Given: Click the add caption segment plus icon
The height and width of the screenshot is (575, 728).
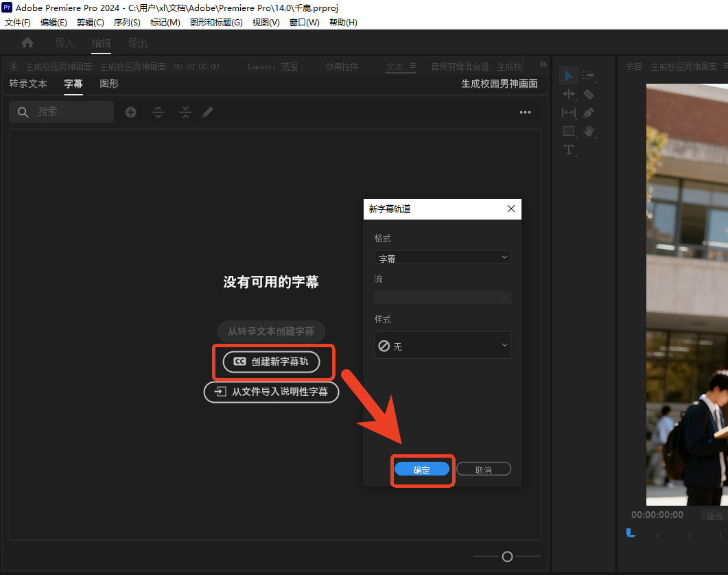Looking at the screenshot, I should pyautogui.click(x=130, y=113).
